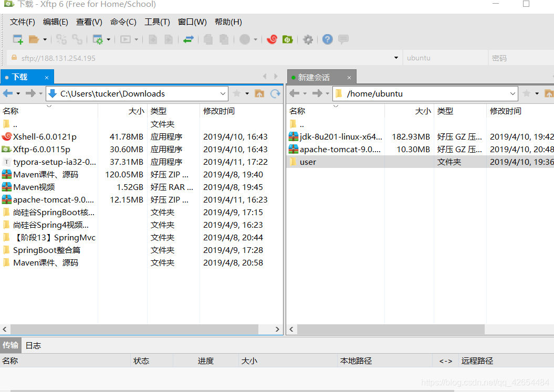
Task: Click the session properties icon with gear
Action: point(98,39)
